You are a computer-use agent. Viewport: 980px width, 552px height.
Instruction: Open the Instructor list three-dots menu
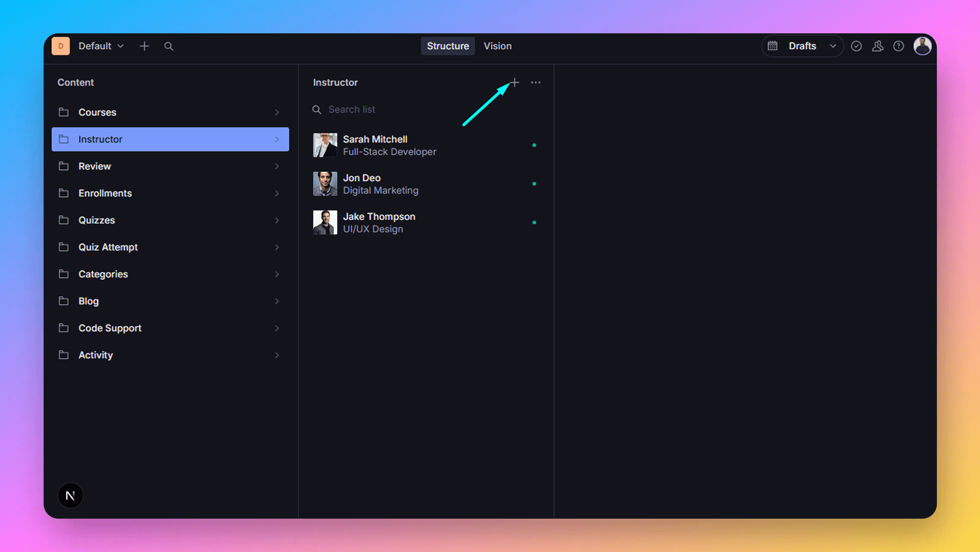point(536,82)
